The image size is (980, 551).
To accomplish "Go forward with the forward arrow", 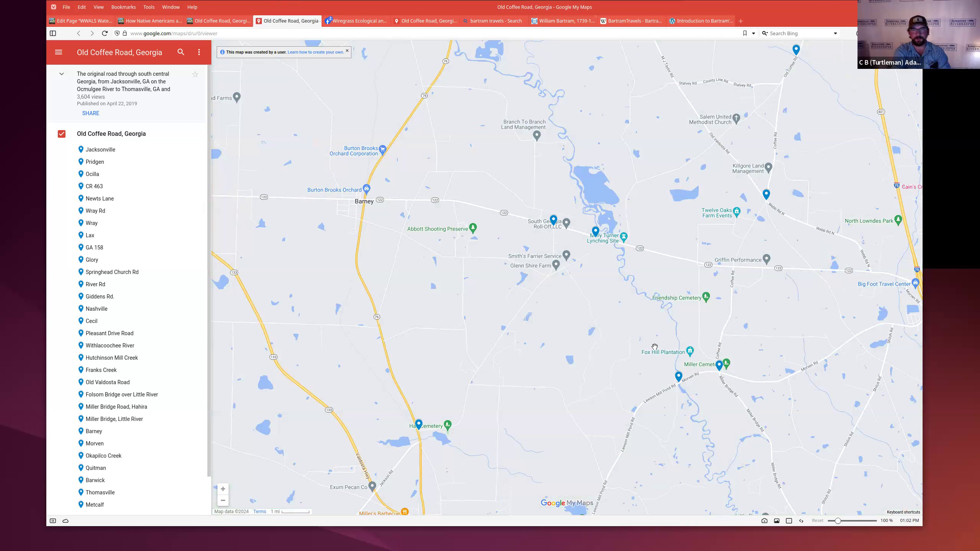I will [92, 33].
